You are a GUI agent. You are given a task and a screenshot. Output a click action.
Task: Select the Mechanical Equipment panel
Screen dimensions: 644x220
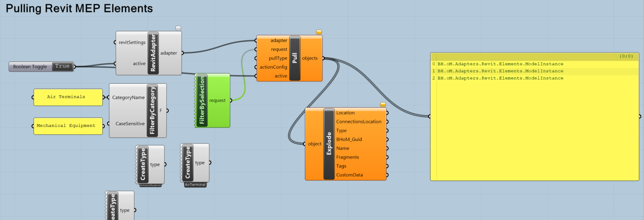pyautogui.click(x=68, y=126)
